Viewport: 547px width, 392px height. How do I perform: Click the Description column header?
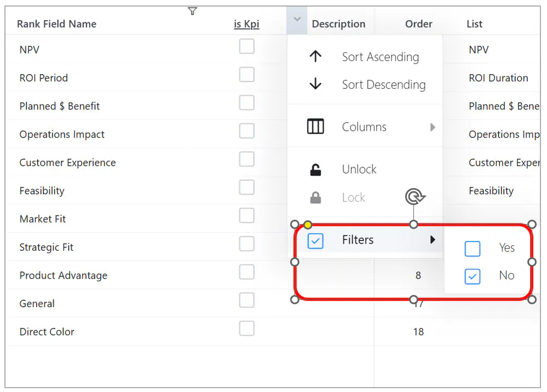[x=338, y=23]
